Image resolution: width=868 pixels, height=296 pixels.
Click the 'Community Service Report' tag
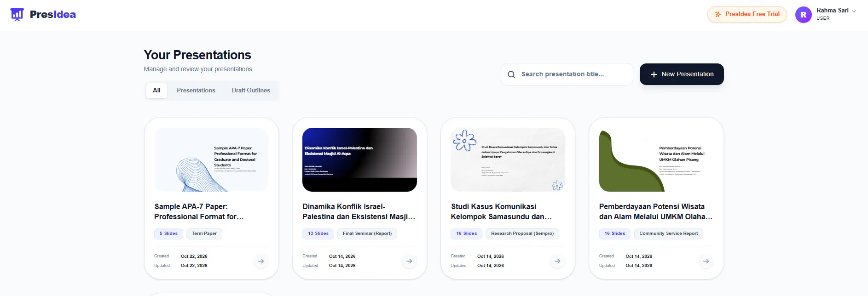click(669, 233)
